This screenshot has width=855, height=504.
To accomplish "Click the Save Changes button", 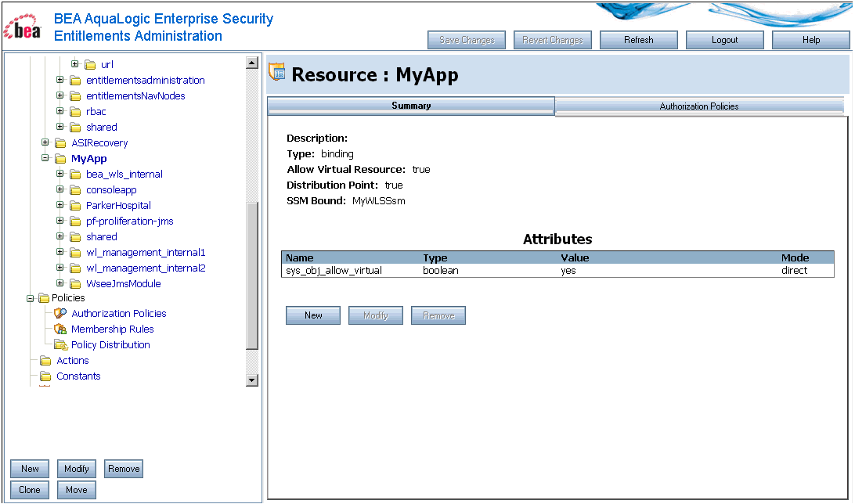I will (x=467, y=40).
